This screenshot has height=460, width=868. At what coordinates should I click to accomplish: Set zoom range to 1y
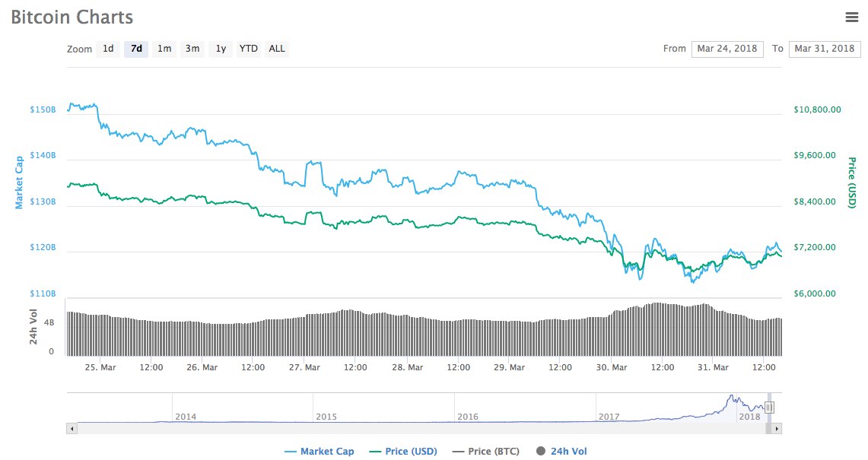(x=221, y=49)
